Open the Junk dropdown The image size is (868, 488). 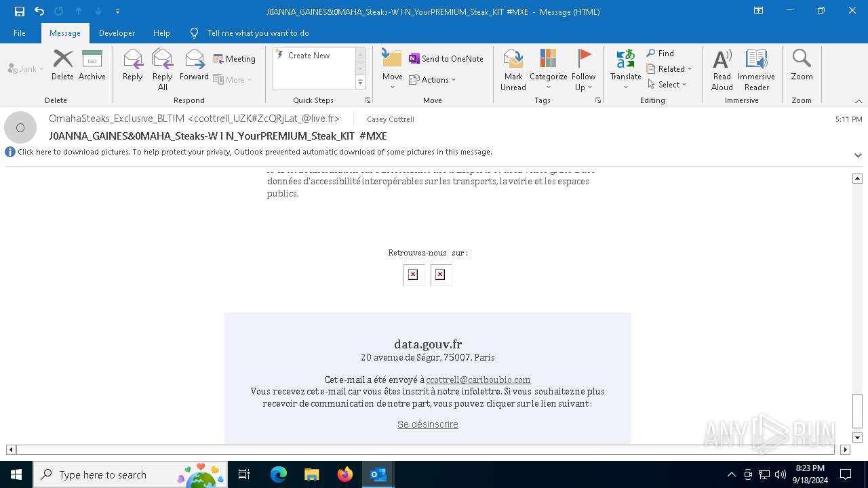pyautogui.click(x=26, y=68)
